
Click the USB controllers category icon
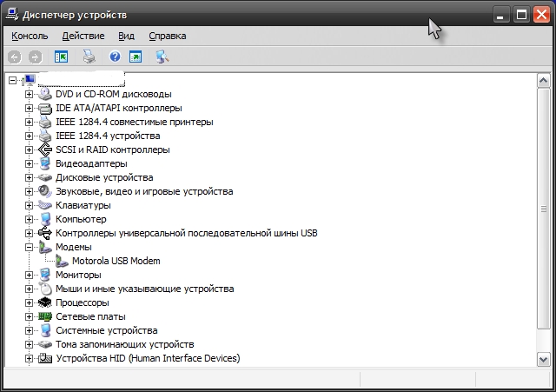pyautogui.click(x=45, y=233)
